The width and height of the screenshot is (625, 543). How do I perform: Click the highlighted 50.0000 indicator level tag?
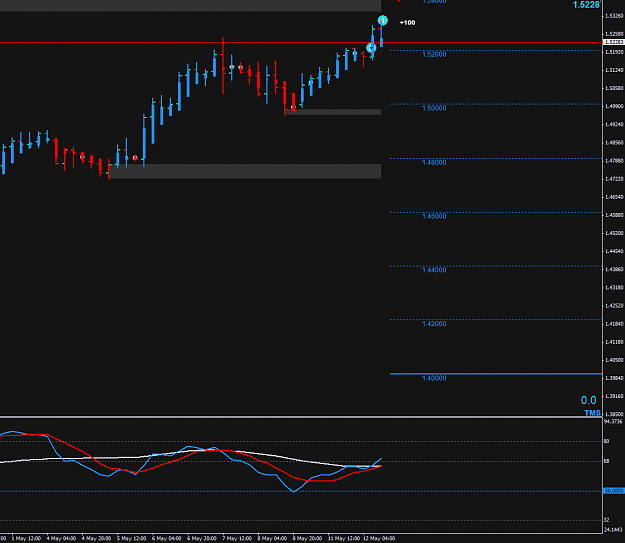pyautogui.click(x=614, y=491)
